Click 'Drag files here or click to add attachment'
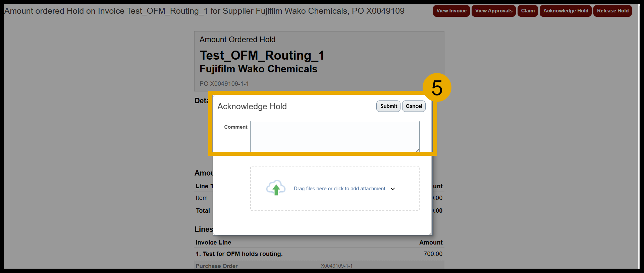 339,189
